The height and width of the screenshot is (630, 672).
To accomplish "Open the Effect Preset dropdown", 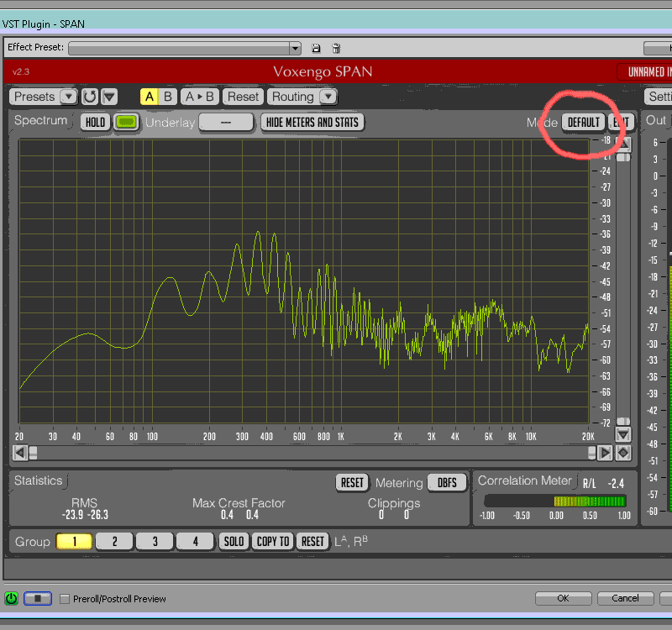I will point(295,49).
